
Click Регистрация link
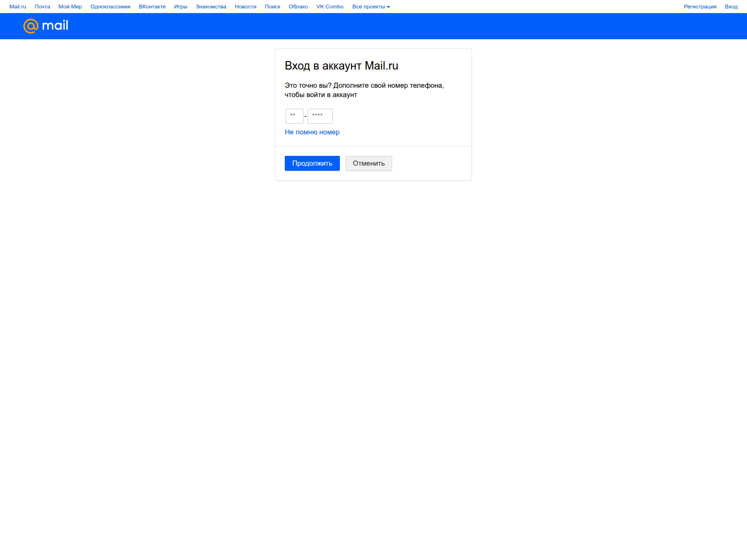(x=700, y=7)
